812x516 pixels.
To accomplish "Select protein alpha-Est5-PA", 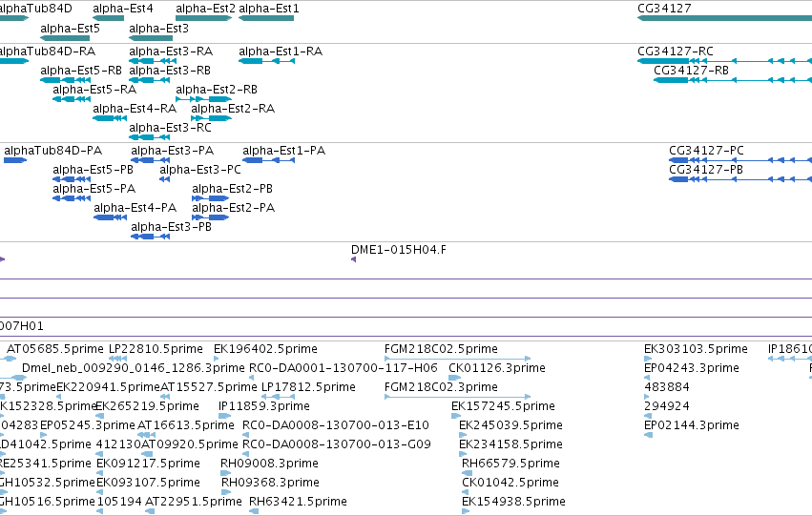I will click(x=72, y=198).
